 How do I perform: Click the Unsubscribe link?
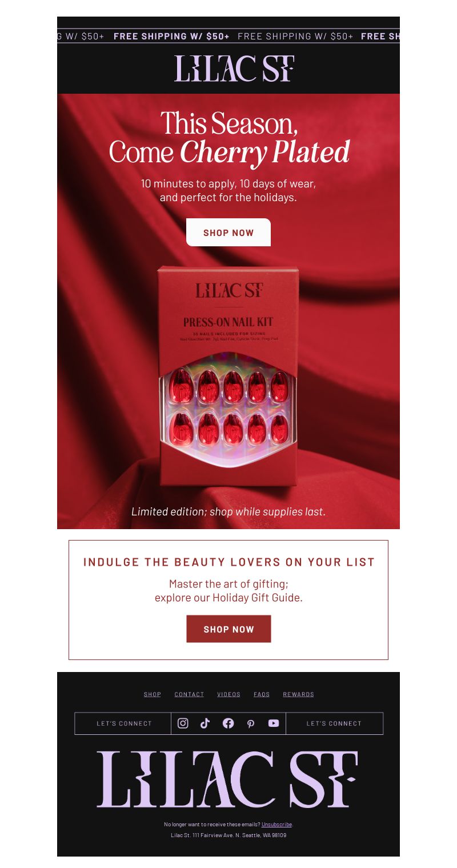[276, 825]
